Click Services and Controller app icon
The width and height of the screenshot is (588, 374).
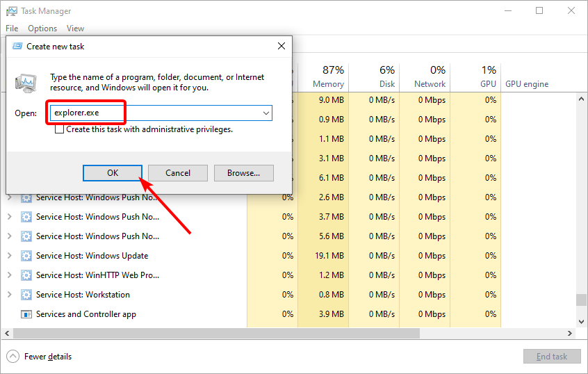tap(26, 314)
